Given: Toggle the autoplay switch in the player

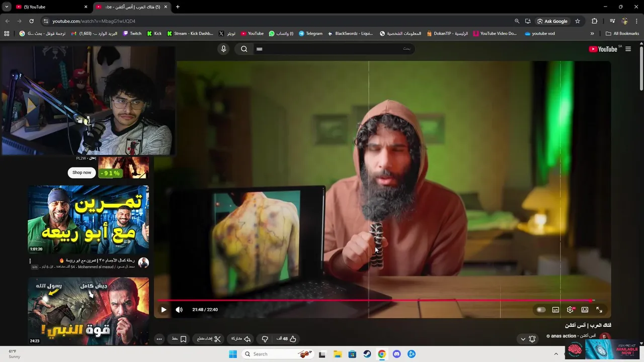Looking at the screenshot, I should coord(541,310).
